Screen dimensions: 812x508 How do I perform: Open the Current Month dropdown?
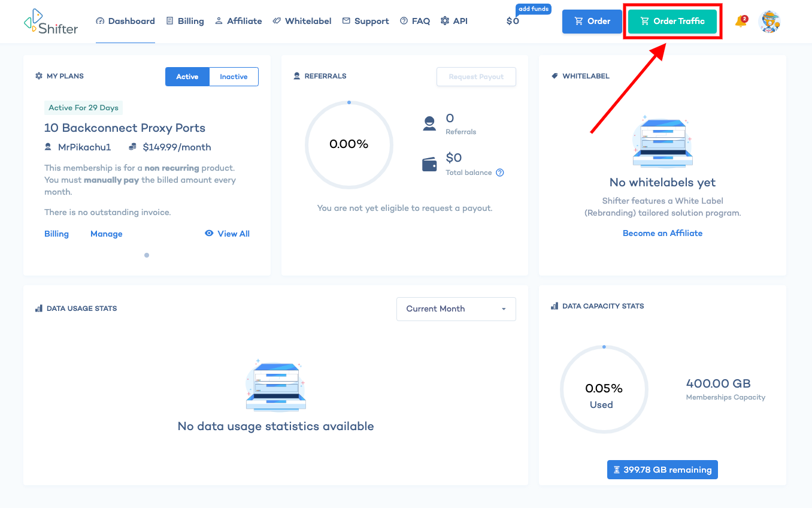(456, 309)
